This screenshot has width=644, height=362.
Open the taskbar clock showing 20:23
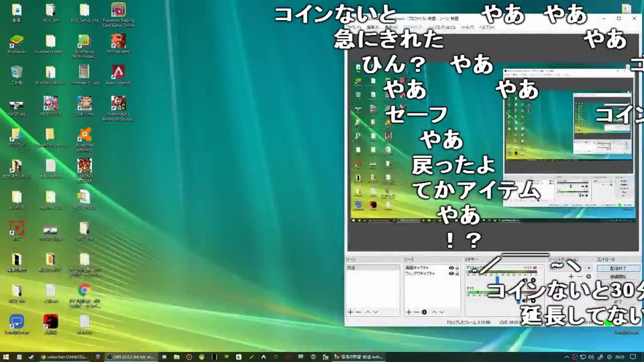click(619, 357)
